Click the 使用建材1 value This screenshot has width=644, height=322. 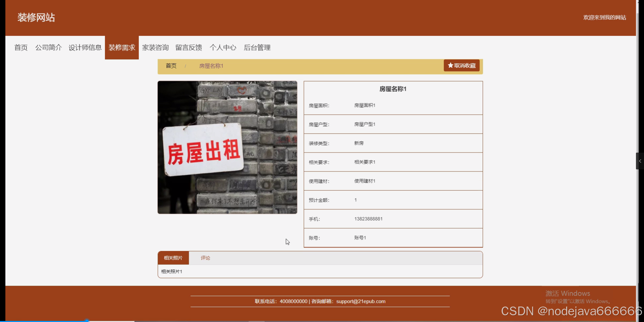click(x=365, y=181)
